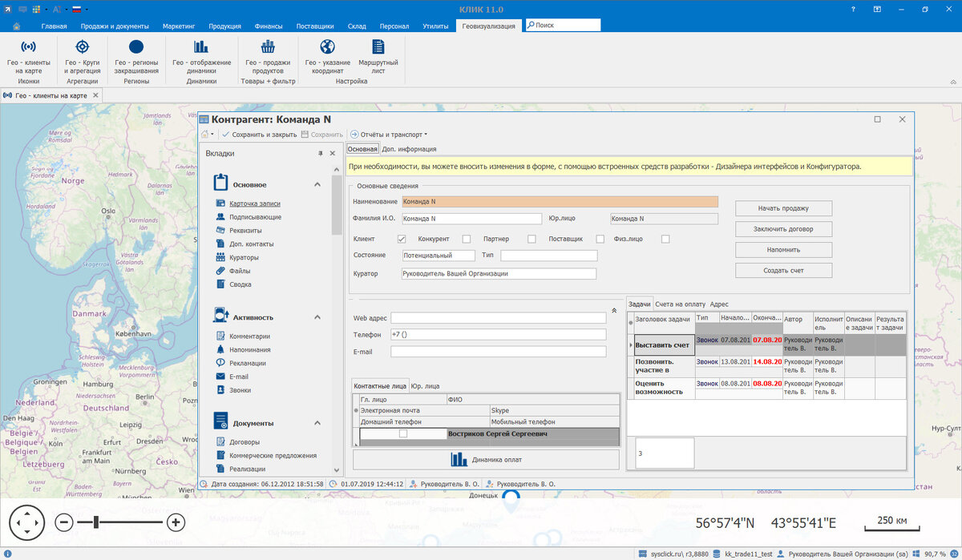Viewport: 962px width, 560px height.
Task: Click the E-mail envelope icon in sidebar
Action: click(220, 377)
